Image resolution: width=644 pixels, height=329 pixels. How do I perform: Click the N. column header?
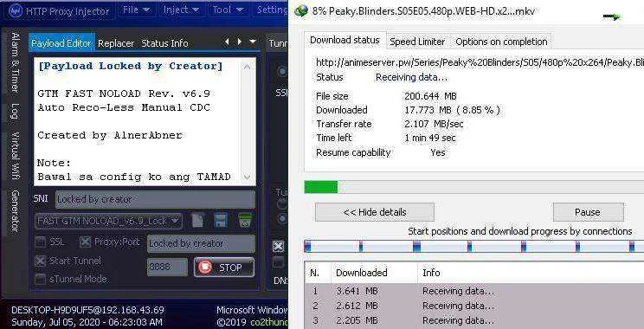(318, 273)
